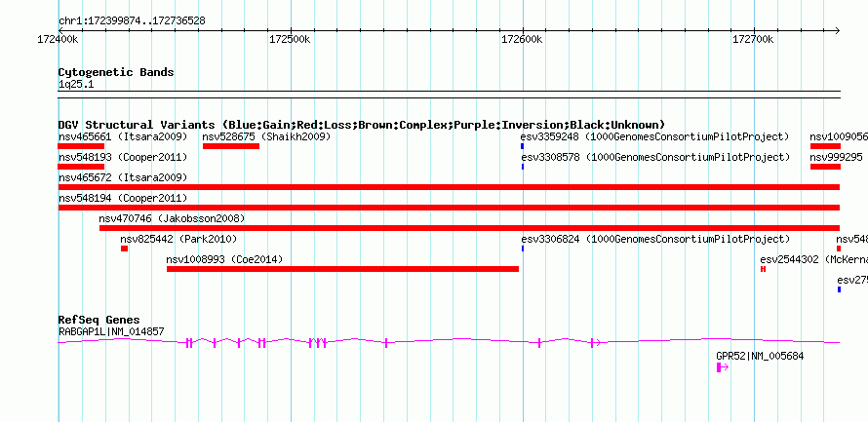Select the tiny red mark under esv2544302
Viewport: 868px width, 422px height.
(763, 269)
